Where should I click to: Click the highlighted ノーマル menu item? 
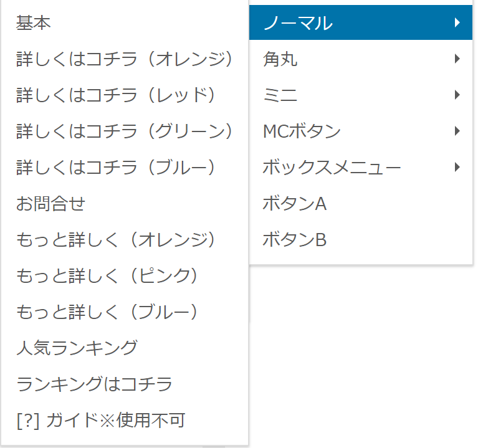coord(361,22)
